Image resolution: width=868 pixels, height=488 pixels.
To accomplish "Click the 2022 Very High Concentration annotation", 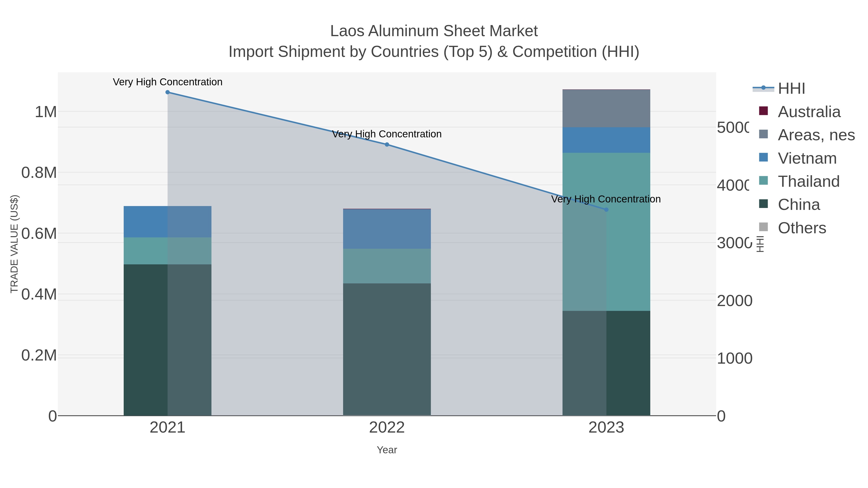I will click(x=387, y=134).
